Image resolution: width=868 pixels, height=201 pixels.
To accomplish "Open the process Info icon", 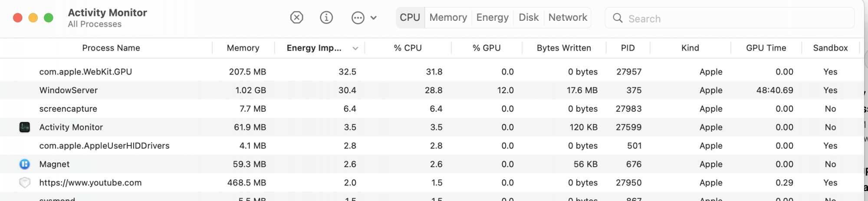I will (326, 18).
